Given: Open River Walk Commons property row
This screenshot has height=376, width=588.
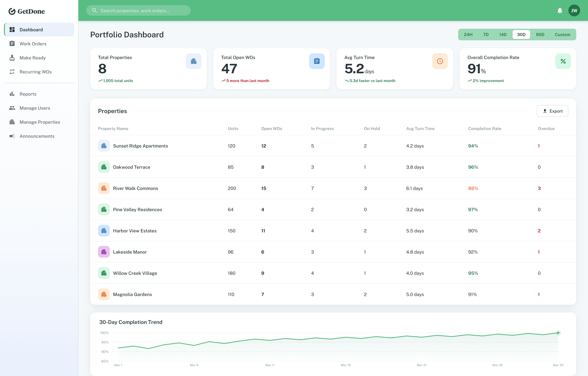Looking at the screenshot, I should pyautogui.click(x=136, y=188).
